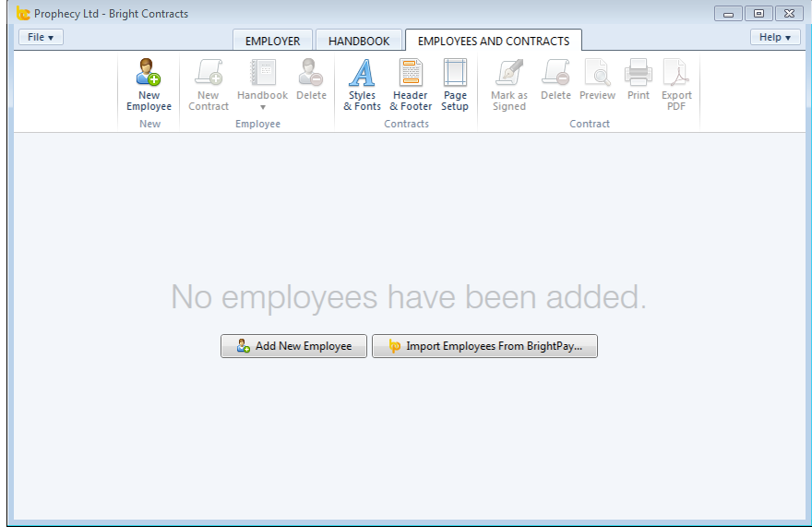Click the Delete icon in Contract group

point(555,79)
